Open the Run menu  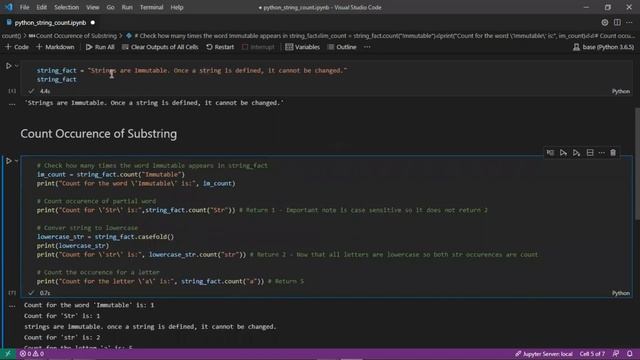pos(127,7)
